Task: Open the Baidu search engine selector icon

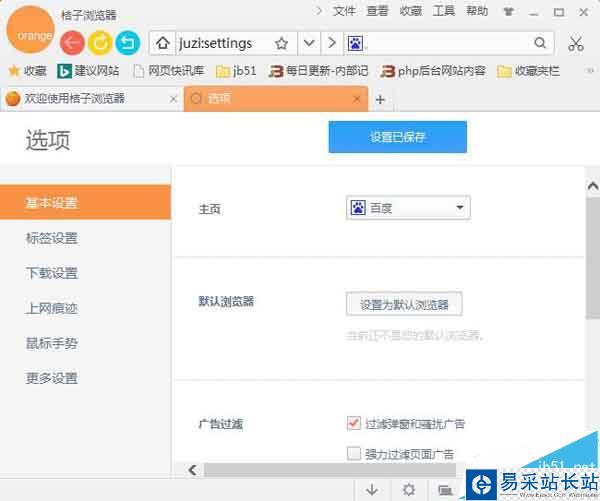Action: click(x=355, y=43)
